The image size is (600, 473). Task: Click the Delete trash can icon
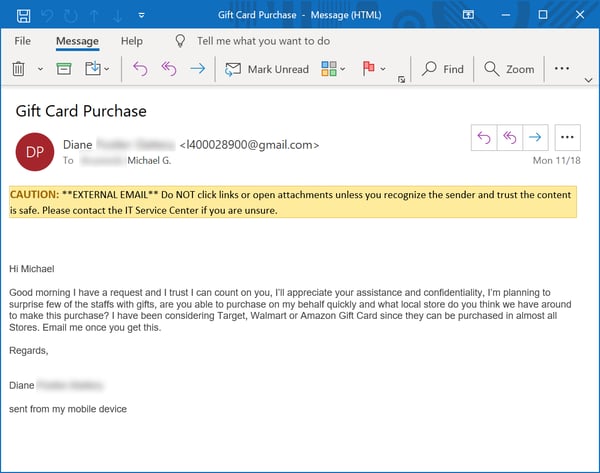18,69
